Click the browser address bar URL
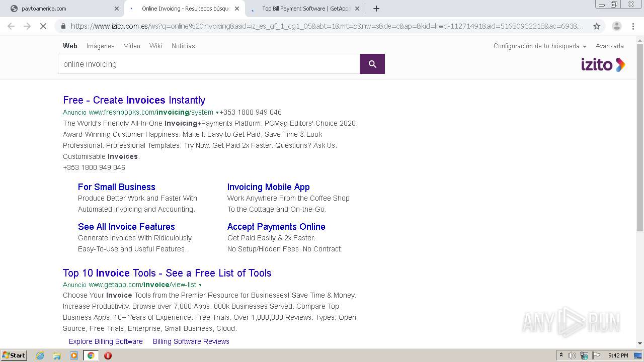 327,26
